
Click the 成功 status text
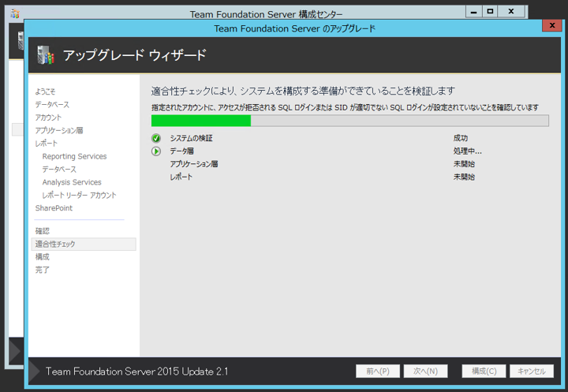pos(461,138)
